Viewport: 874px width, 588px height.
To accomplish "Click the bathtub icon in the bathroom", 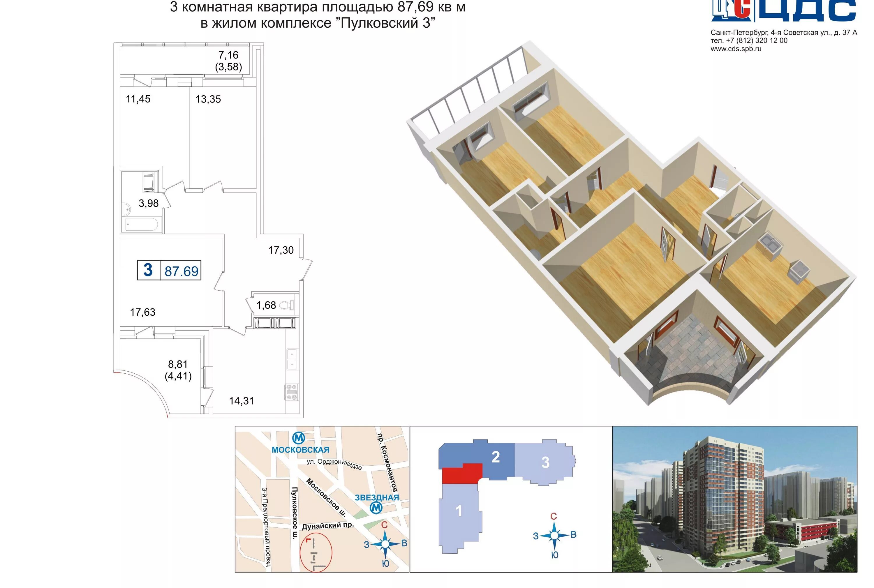I will point(141,225).
